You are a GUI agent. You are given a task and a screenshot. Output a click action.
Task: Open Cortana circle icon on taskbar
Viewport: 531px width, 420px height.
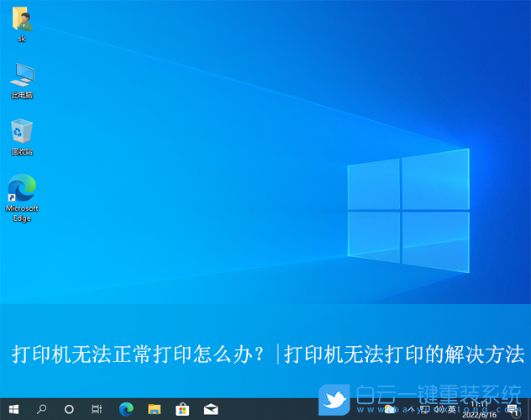(69, 409)
